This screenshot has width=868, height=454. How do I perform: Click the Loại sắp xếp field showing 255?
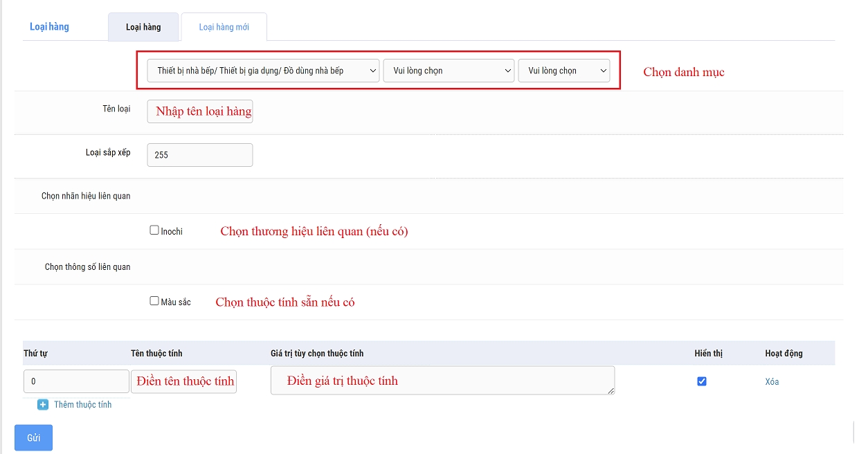point(200,155)
